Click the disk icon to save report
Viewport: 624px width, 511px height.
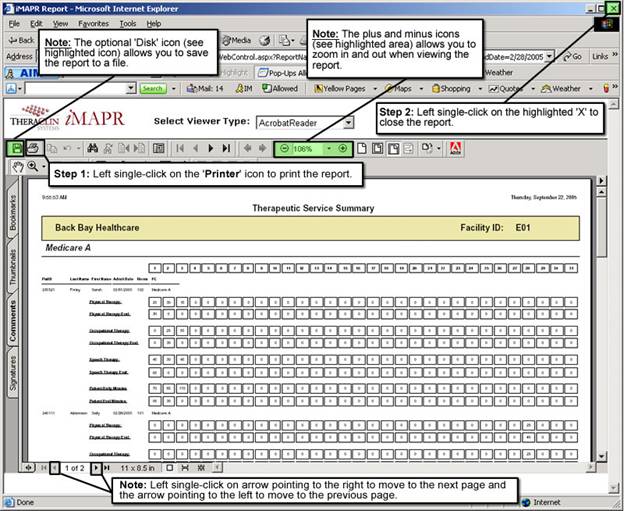(16, 148)
